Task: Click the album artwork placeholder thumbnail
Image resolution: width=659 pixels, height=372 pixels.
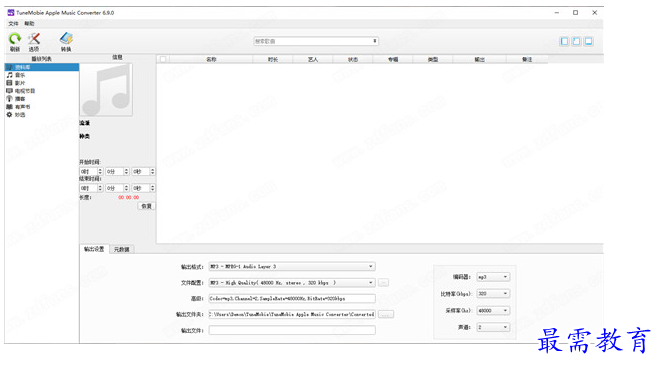Action: click(x=106, y=90)
